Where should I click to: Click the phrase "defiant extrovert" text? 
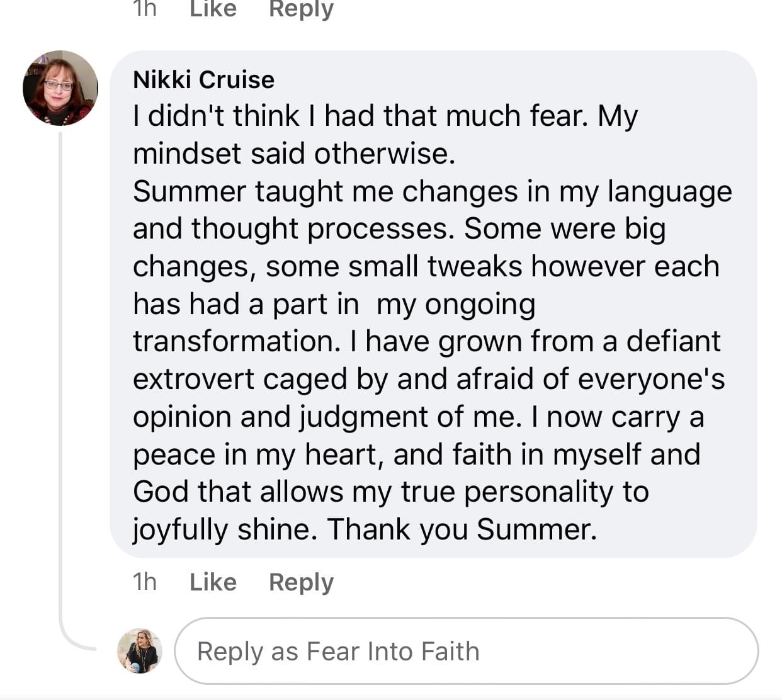click(672, 341)
